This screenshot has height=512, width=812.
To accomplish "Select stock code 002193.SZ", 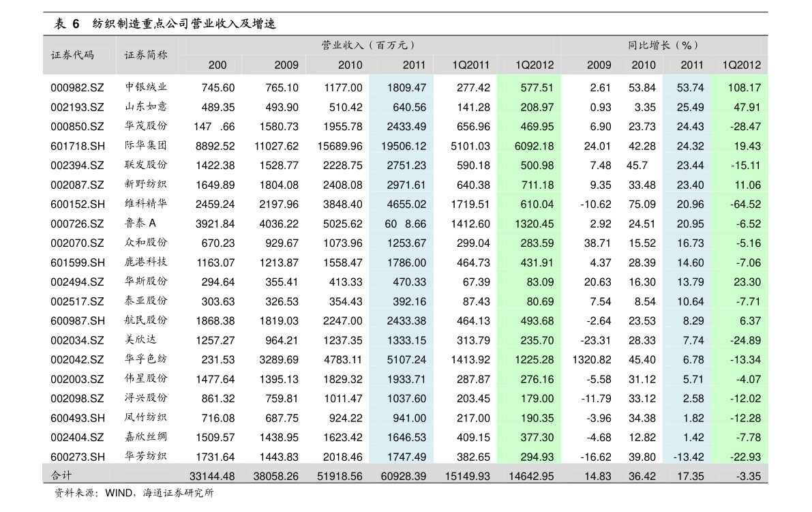I will (77, 107).
